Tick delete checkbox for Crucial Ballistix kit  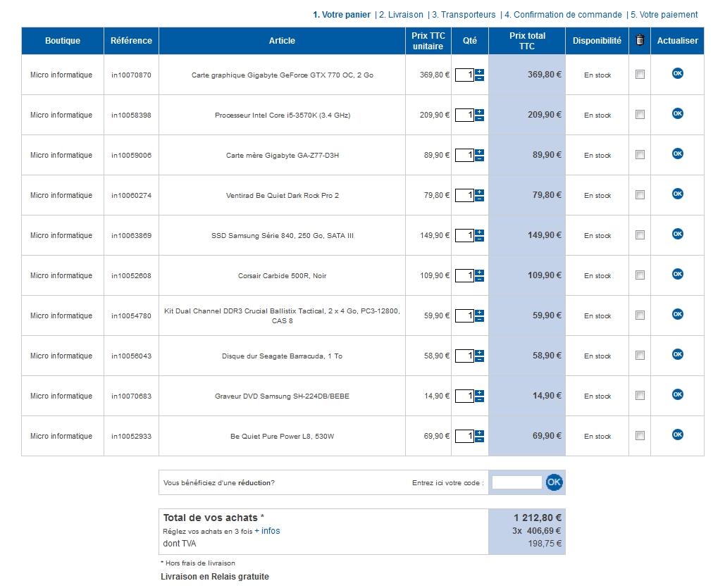640,315
